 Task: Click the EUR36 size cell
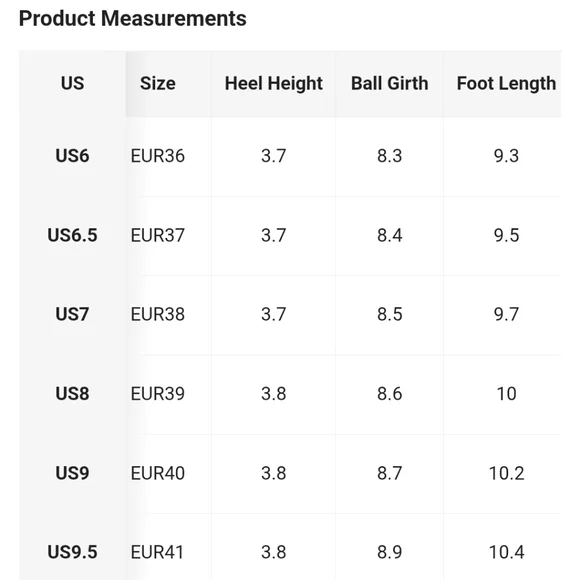158,156
